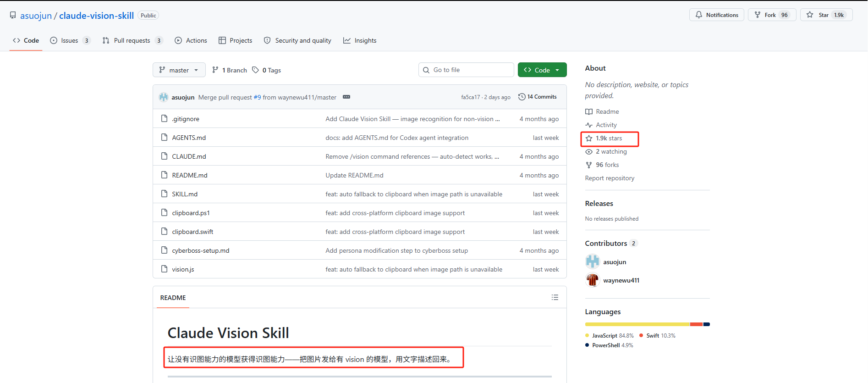Click the magnifier icon in Go to file

coord(426,70)
